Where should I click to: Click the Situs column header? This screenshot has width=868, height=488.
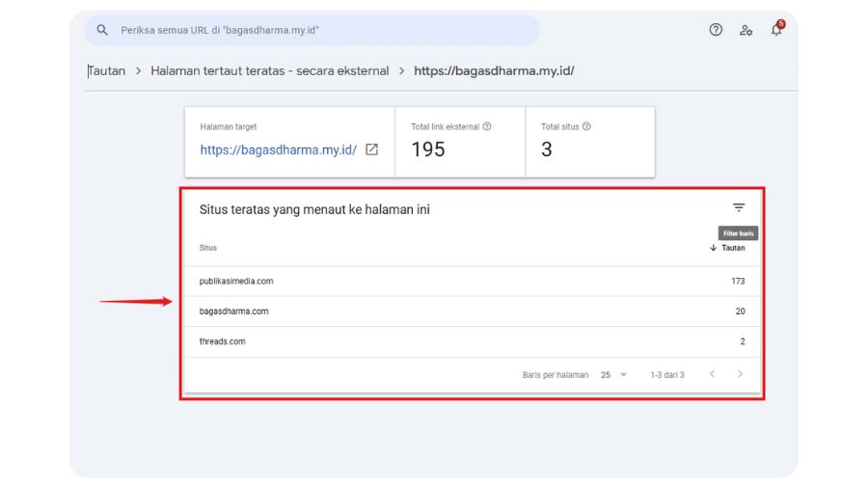[208, 248]
